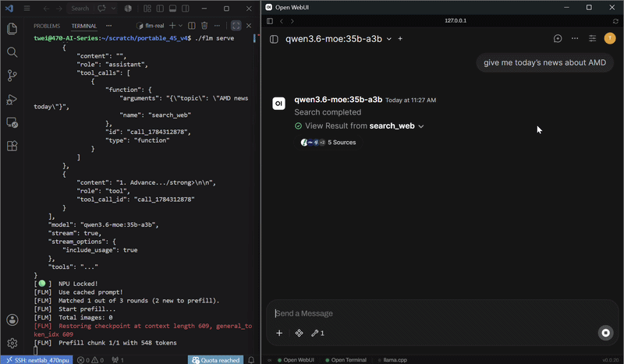The width and height of the screenshot is (624, 364).
Task: Switch to the PROBLEMS panel tab
Action: pos(47,26)
